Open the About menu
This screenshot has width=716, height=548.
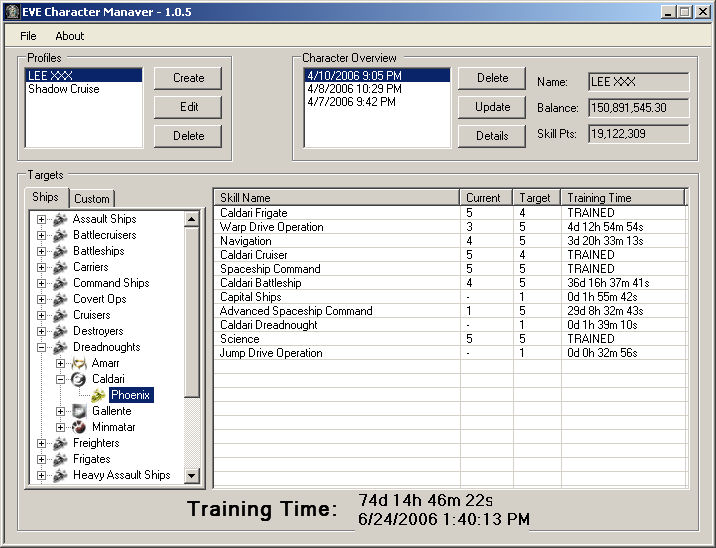tap(70, 36)
